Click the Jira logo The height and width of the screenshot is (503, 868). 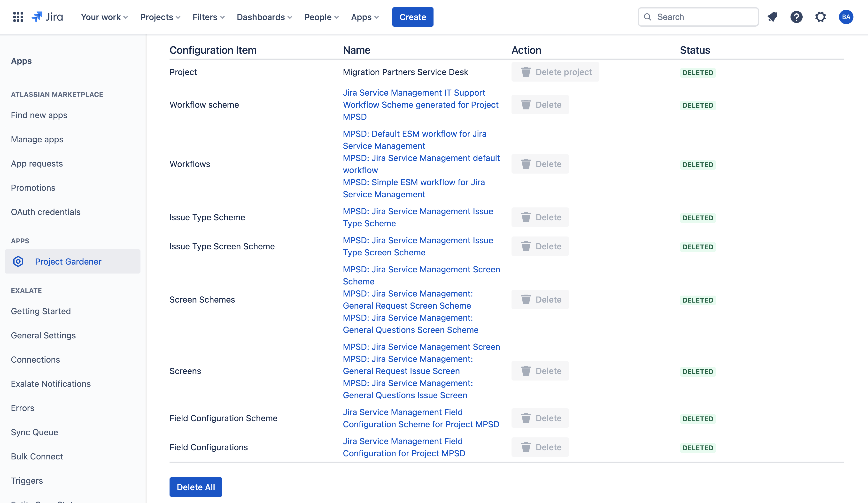47,17
